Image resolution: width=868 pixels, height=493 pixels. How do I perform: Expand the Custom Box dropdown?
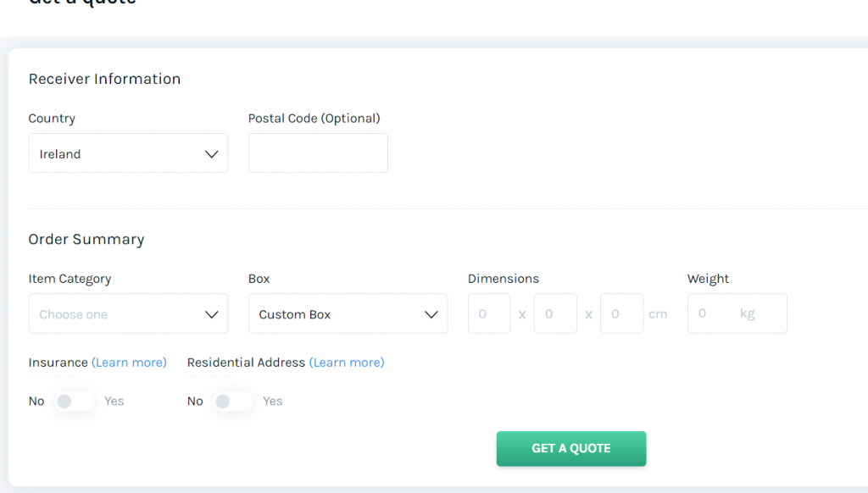[348, 313]
